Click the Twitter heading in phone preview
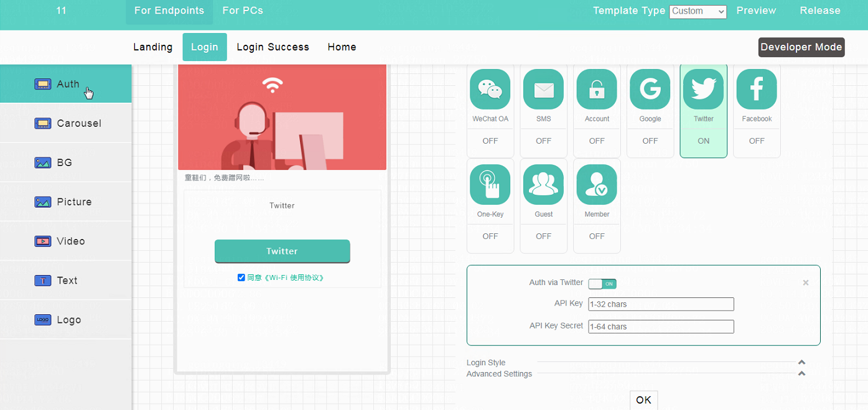 (282, 206)
